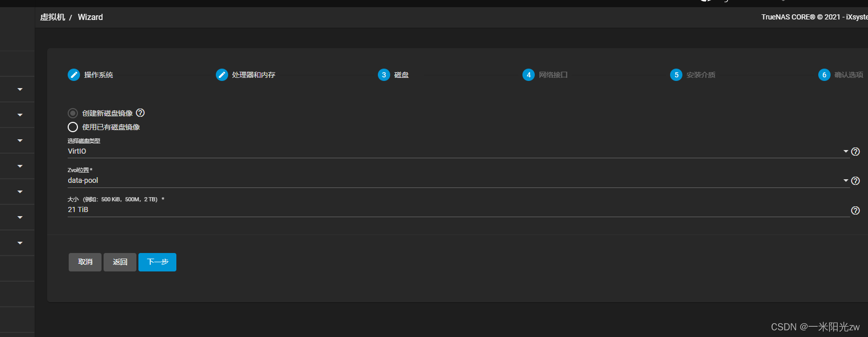This screenshot has height=337, width=868.
Task: Go to the 处理器和内存 step tab
Action: click(253, 75)
